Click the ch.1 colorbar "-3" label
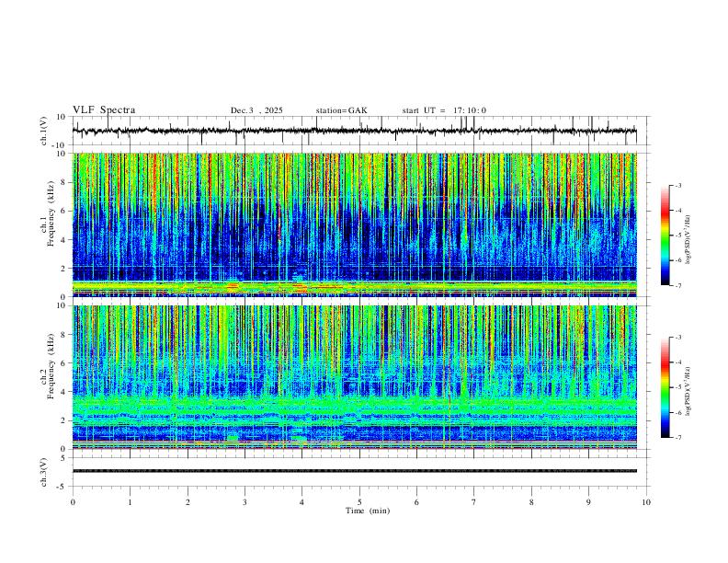This screenshot has width=728, height=563. (x=677, y=185)
